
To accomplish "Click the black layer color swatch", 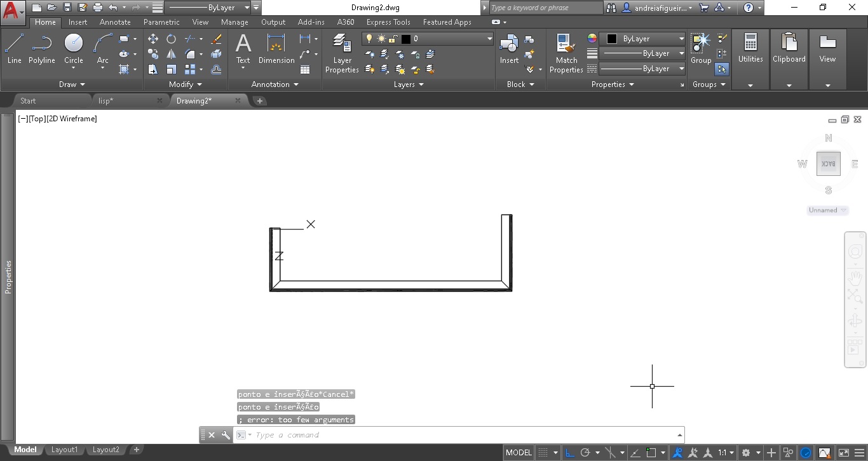I will [x=406, y=39].
